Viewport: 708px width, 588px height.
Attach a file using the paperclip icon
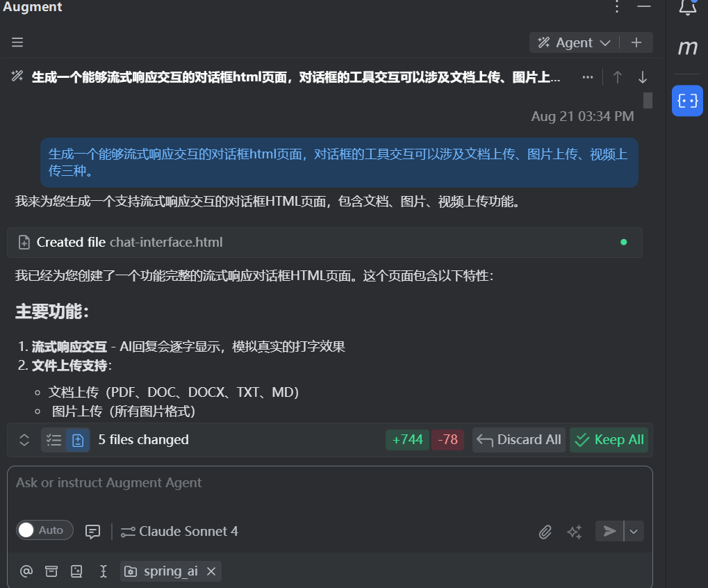[x=545, y=531]
